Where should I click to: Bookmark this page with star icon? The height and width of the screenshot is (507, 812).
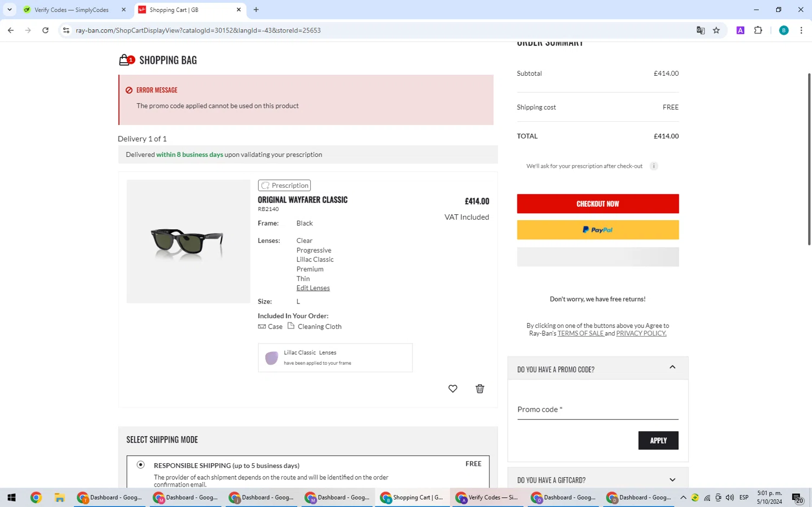click(716, 30)
